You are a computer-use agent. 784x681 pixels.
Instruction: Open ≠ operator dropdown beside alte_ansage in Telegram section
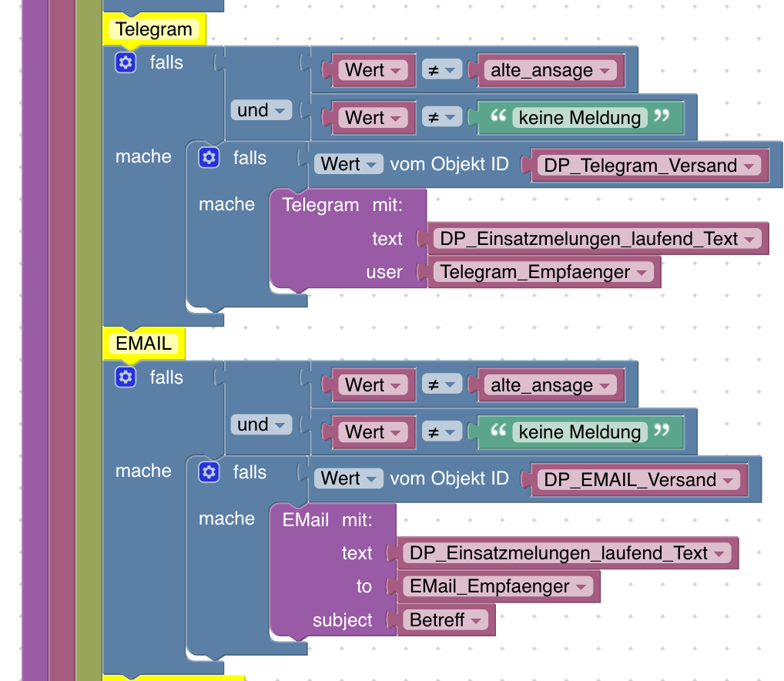click(442, 70)
